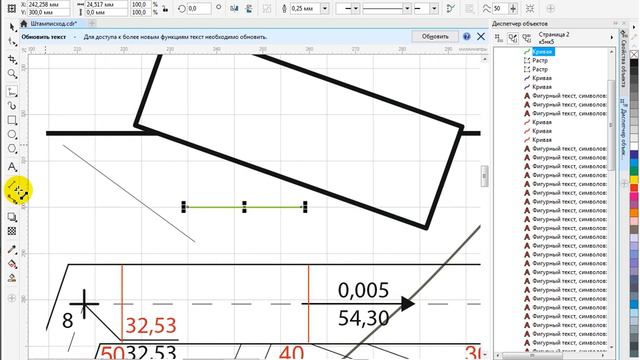Open the welcome screen home tab icon
Screen dimensions: 640x360
coord(24,24)
